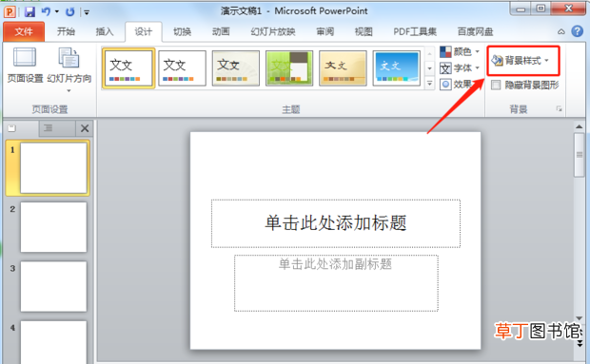Open the undo history dropdown arrow
The height and width of the screenshot is (364, 590).
tap(57, 11)
